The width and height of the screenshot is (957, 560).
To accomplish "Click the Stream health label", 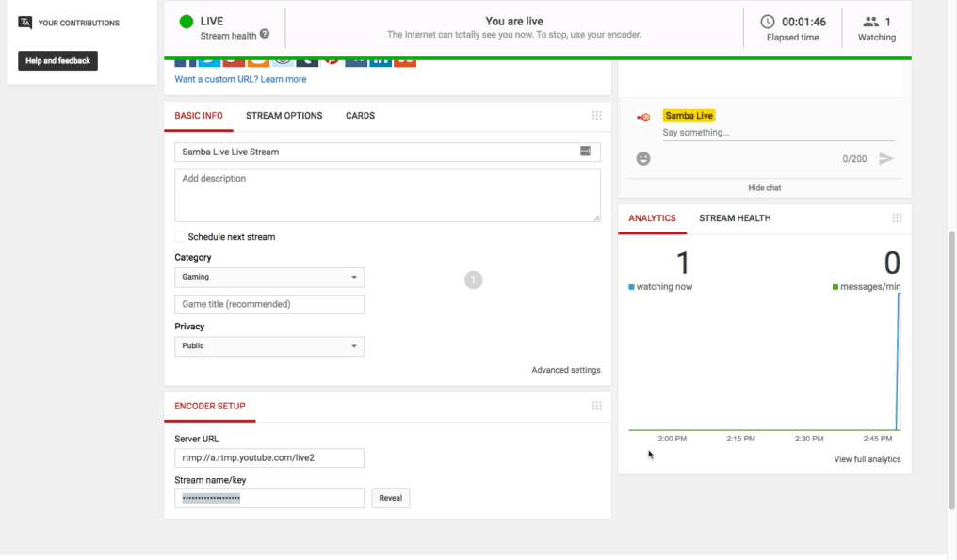I will point(228,36).
